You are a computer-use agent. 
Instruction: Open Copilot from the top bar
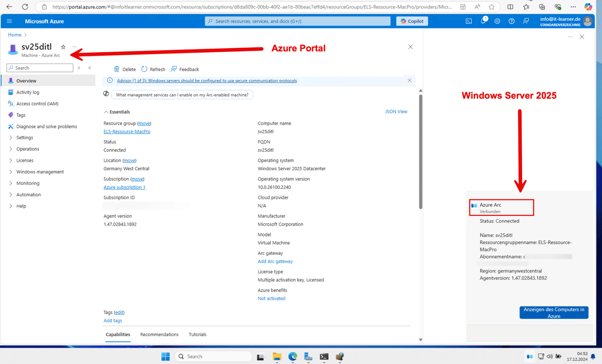[x=412, y=21]
